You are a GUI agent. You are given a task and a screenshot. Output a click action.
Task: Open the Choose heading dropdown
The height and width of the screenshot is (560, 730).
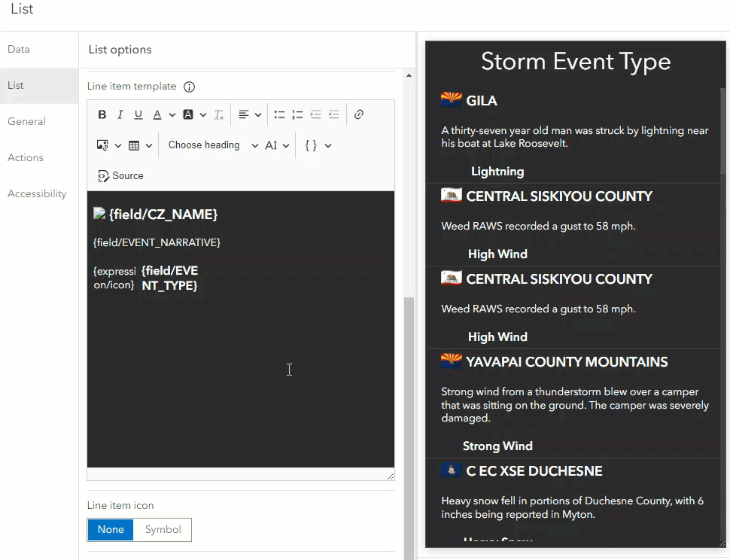click(x=213, y=145)
